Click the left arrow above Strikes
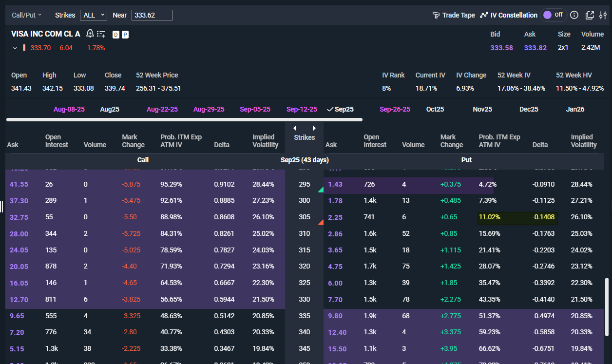This screenshot has height=364, width=612. 294,128
